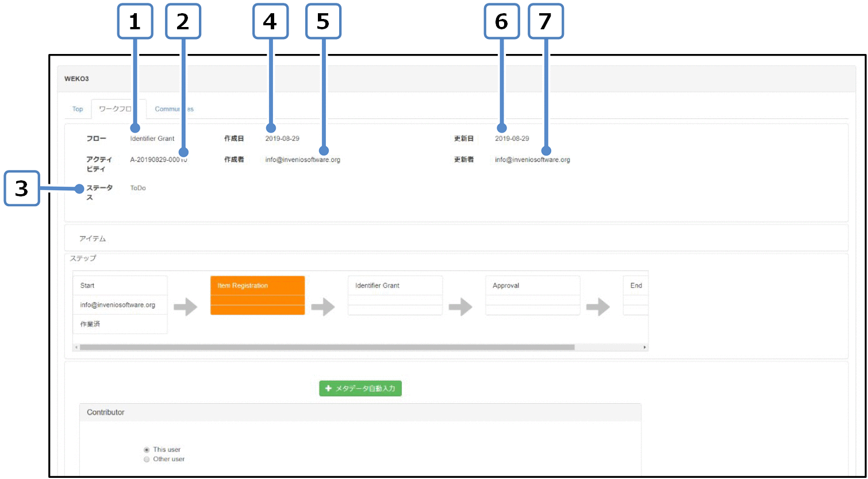The image size is (868, 479).
Task: Click the arrow after the orange Item Registration step
Action: point(323,307)
